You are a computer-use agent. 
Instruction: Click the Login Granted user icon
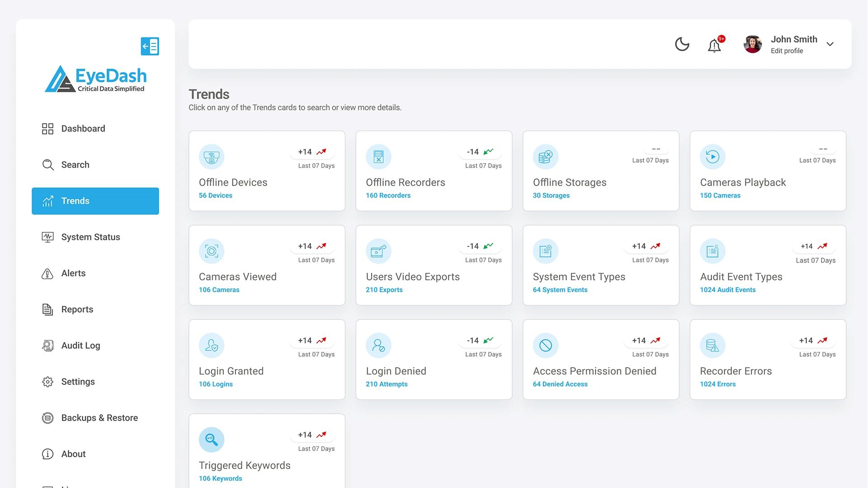click(212, 346)
